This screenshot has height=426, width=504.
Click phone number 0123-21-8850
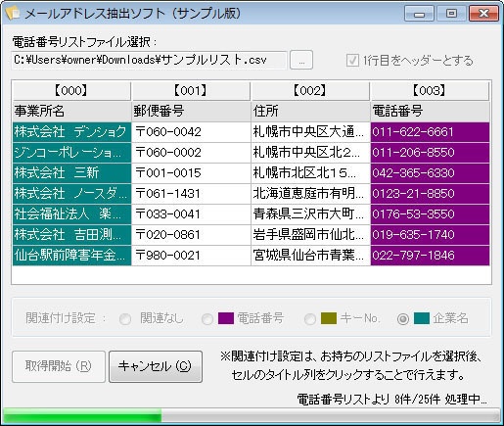pos(430,194)
